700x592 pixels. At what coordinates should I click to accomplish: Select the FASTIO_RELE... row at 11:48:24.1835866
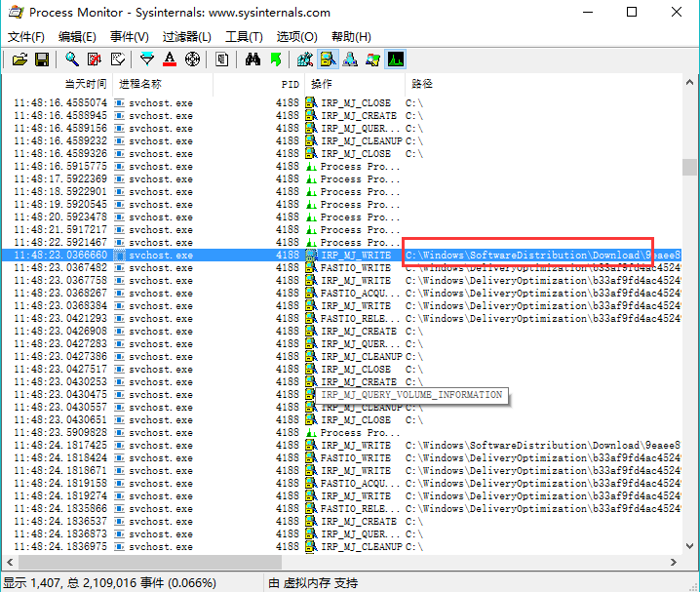(x=341, y=508)
